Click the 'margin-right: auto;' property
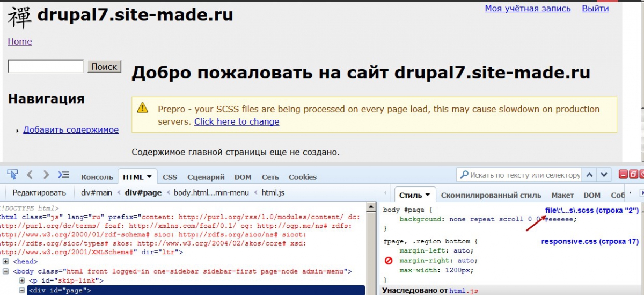The image size is (644, 295). pos(438,261)
